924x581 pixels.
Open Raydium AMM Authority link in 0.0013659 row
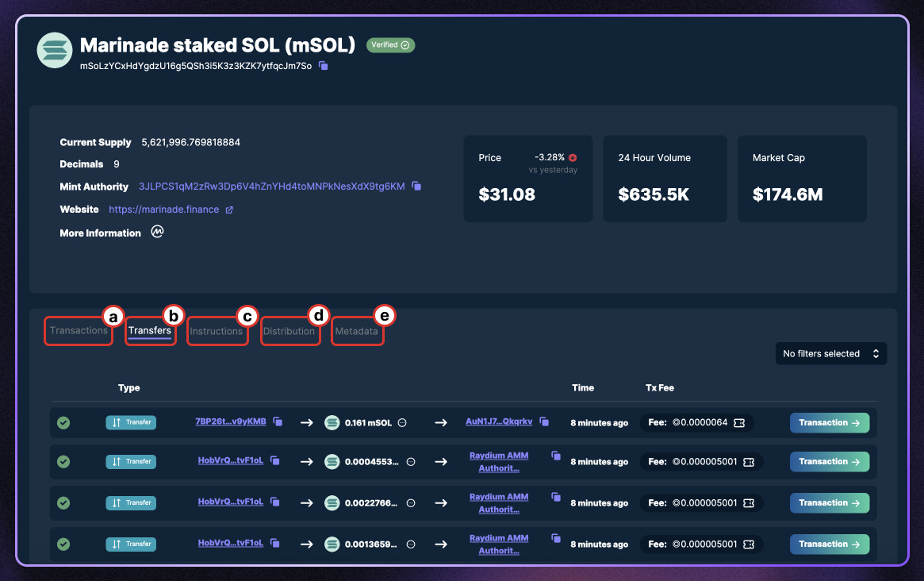point(499,544)
